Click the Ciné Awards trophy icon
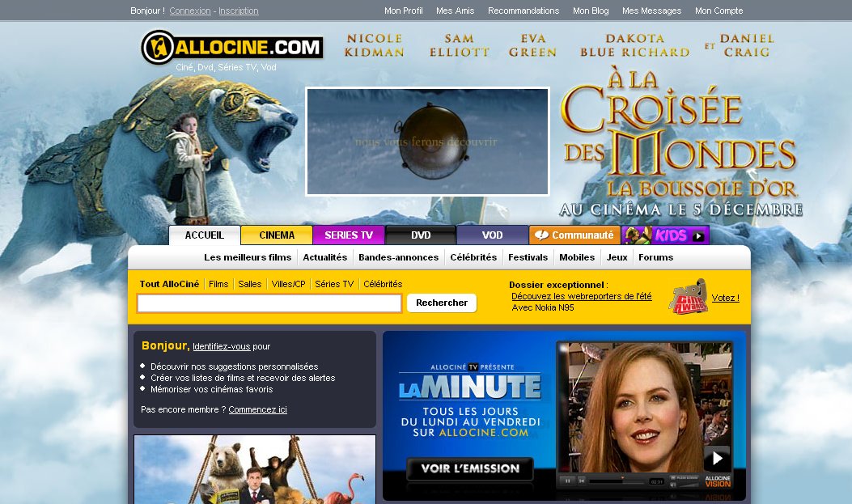 [x=688, y=297]
